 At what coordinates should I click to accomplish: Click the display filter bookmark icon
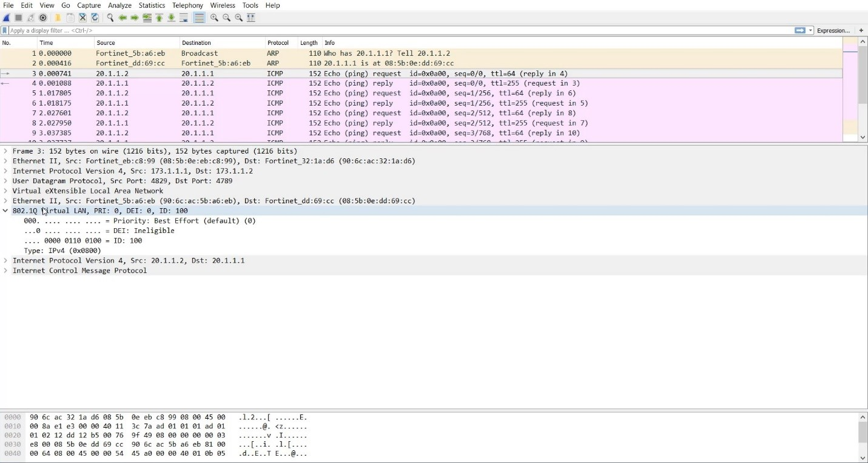(x=5, y=30)
